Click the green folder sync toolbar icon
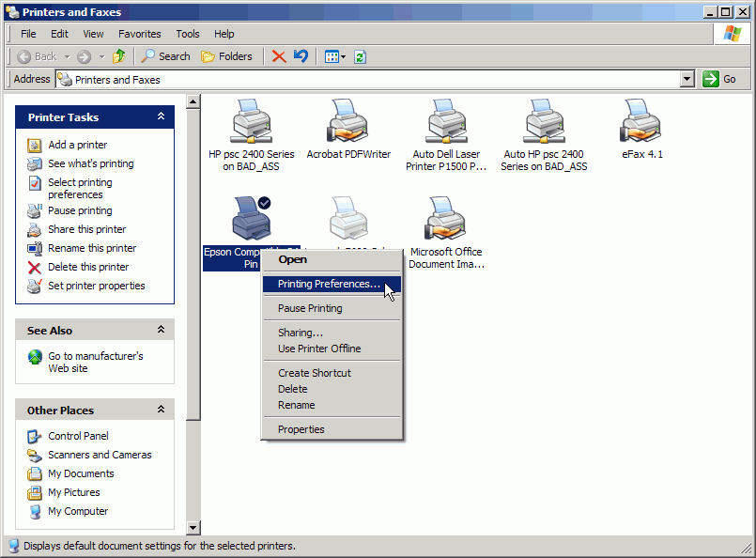Viewport: 756px width, 558px height. [x=361, y=57]
